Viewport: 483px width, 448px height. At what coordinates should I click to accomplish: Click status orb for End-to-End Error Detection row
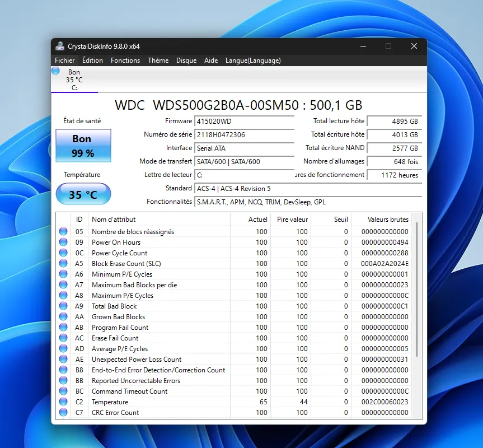(x=63, y=370)
